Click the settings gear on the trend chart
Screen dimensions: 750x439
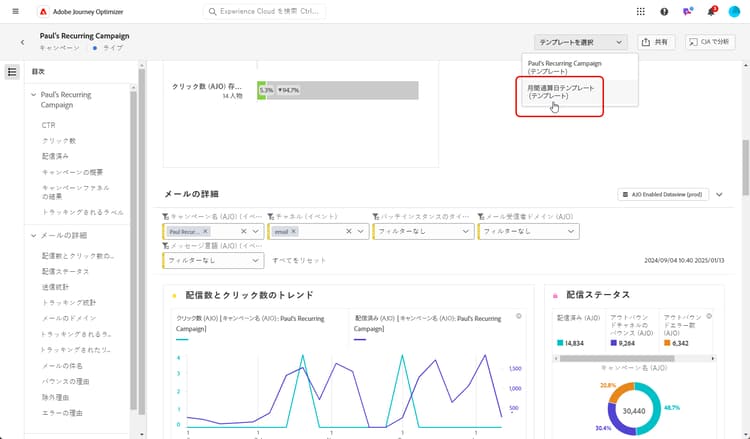(518, 316)
